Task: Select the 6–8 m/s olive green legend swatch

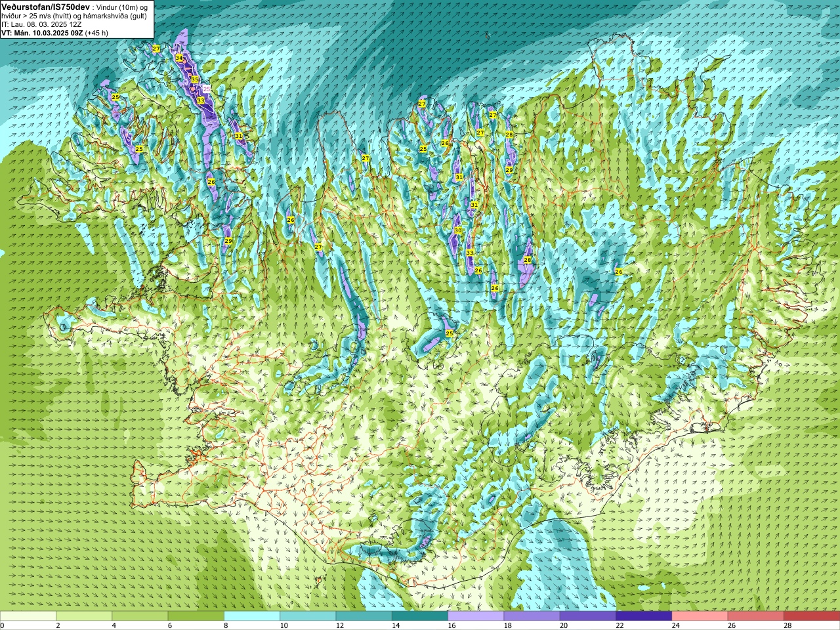Action: click(x=196, y=616)
